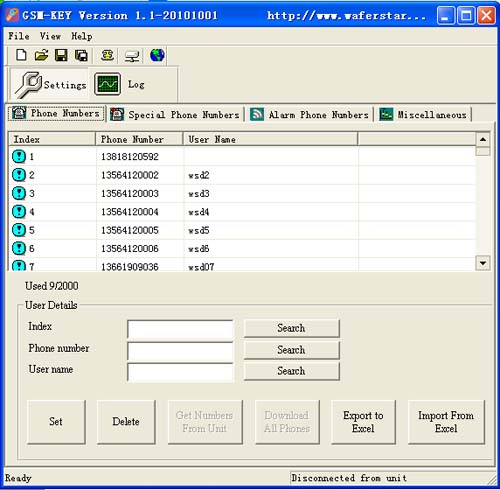Click the phone list scroll down arrow

[483, 263]
